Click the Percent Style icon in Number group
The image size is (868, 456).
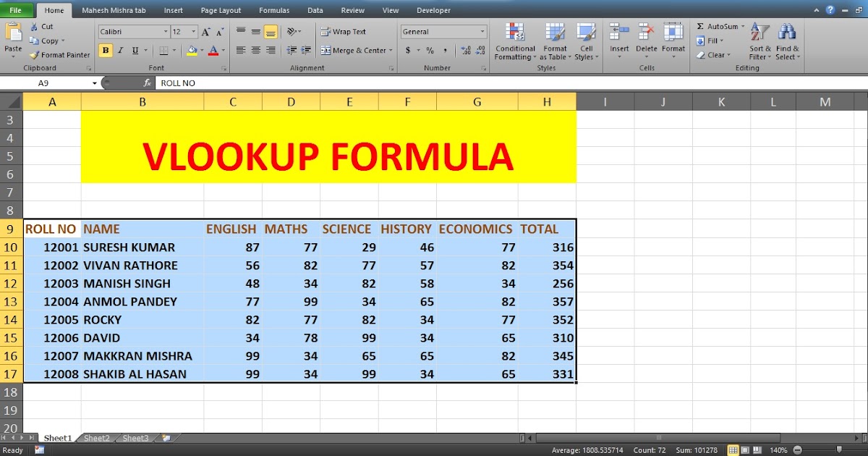coord(430,50)
